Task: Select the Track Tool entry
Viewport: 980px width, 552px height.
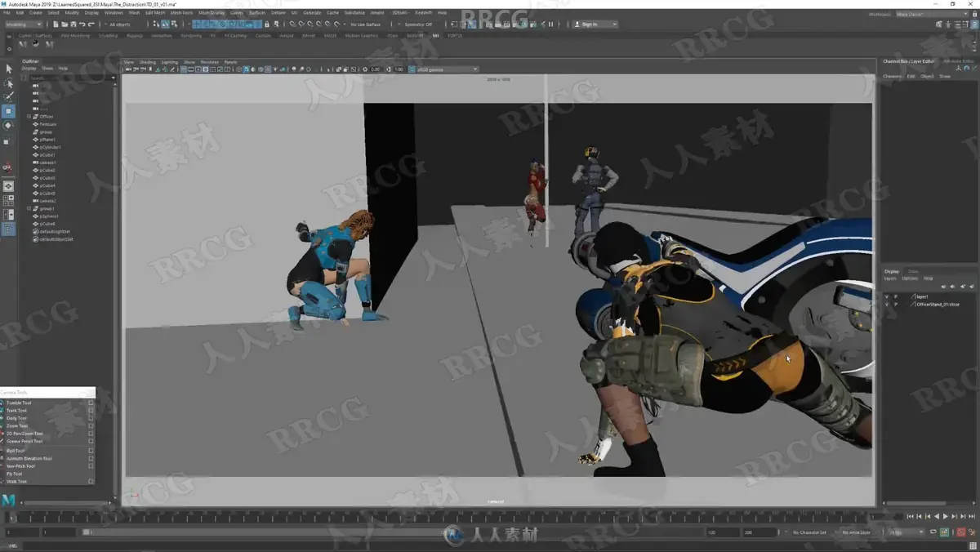Action: [17, 410]
